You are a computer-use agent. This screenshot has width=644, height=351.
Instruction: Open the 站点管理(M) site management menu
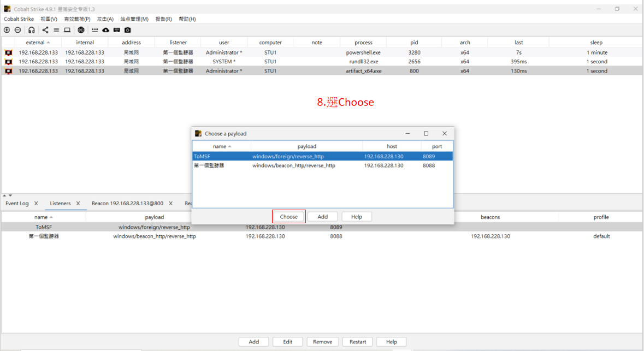pyautogui.click(x=134, y=19)
